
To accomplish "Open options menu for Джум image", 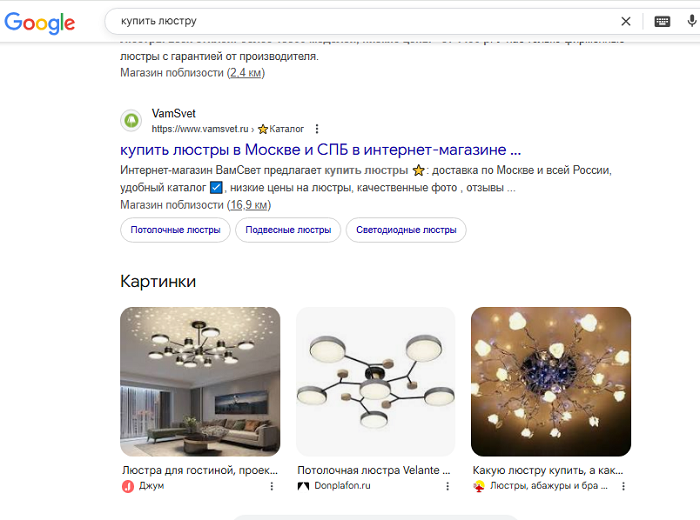I will 272,486.
